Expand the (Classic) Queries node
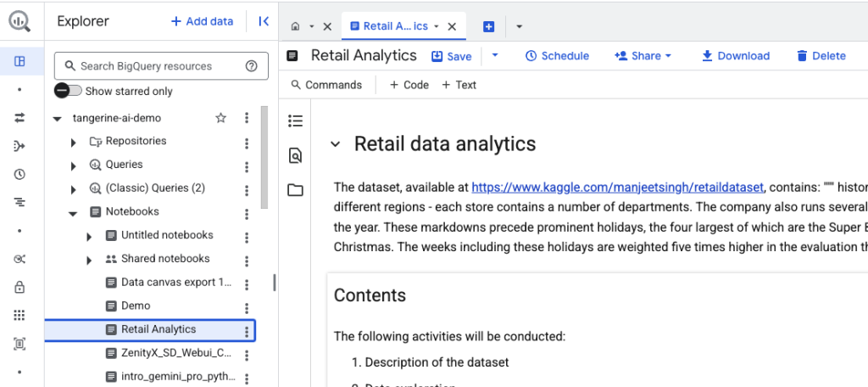868x387 pixels. 74,189
